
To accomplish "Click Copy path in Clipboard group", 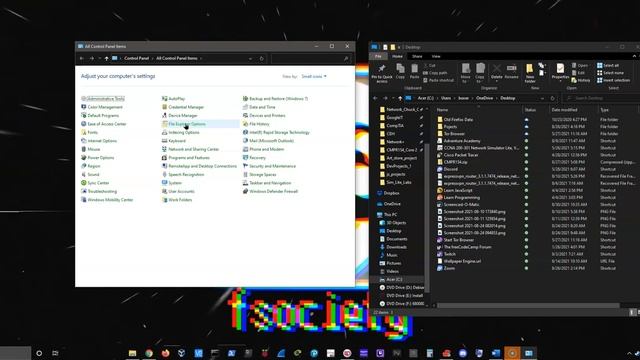I will tap(435, 73).
